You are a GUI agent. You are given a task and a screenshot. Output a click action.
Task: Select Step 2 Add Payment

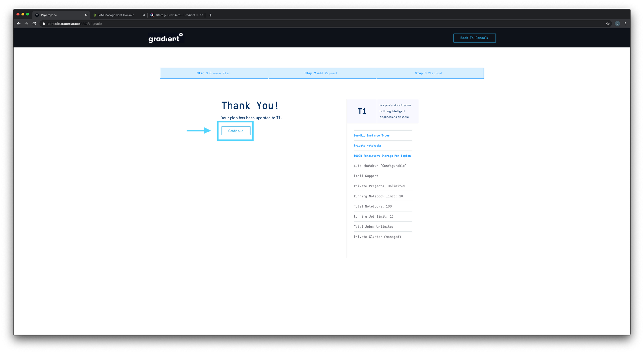tap(321, 73)
